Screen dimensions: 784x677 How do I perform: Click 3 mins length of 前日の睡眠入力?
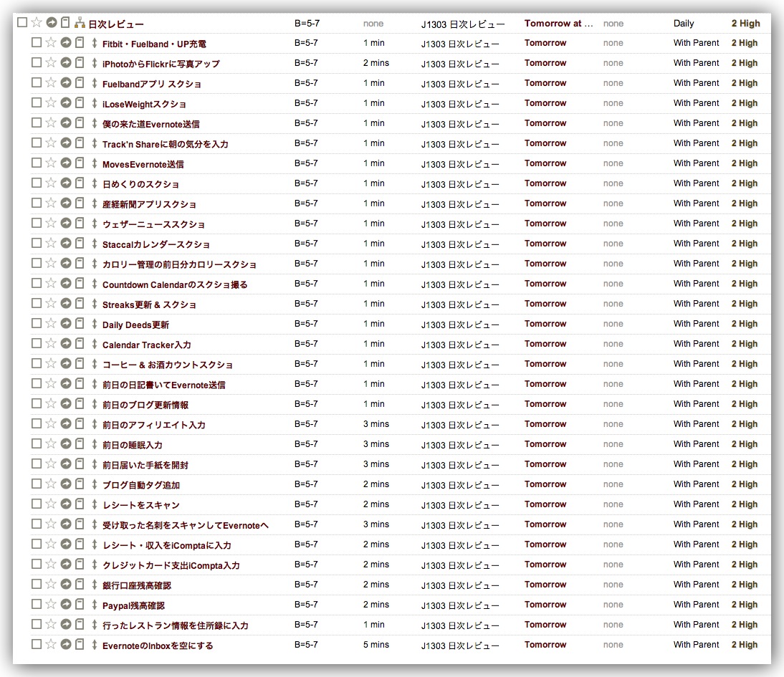click(x=376, y=444)
